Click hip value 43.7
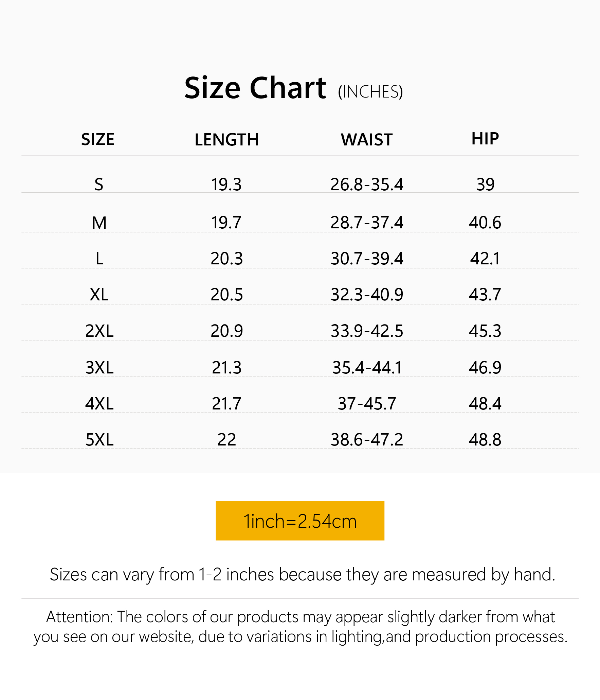Viewport: 600px width, 700px height. [485, 294]
